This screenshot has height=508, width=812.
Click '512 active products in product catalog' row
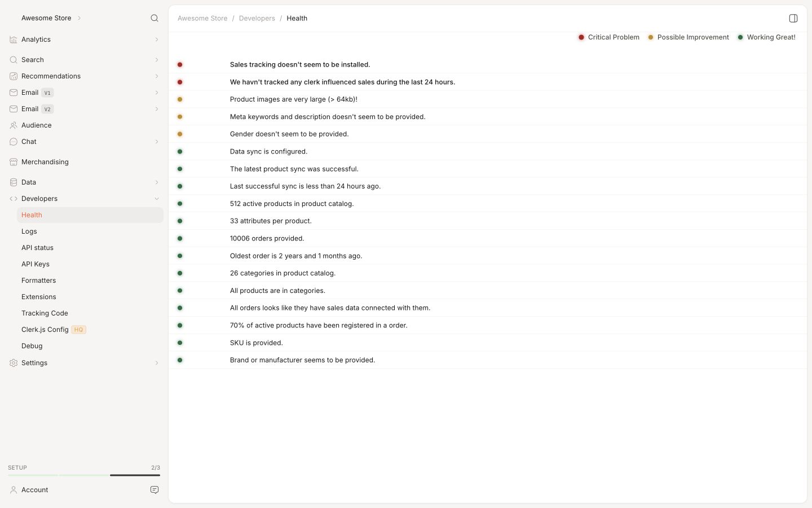pos(488,204)
